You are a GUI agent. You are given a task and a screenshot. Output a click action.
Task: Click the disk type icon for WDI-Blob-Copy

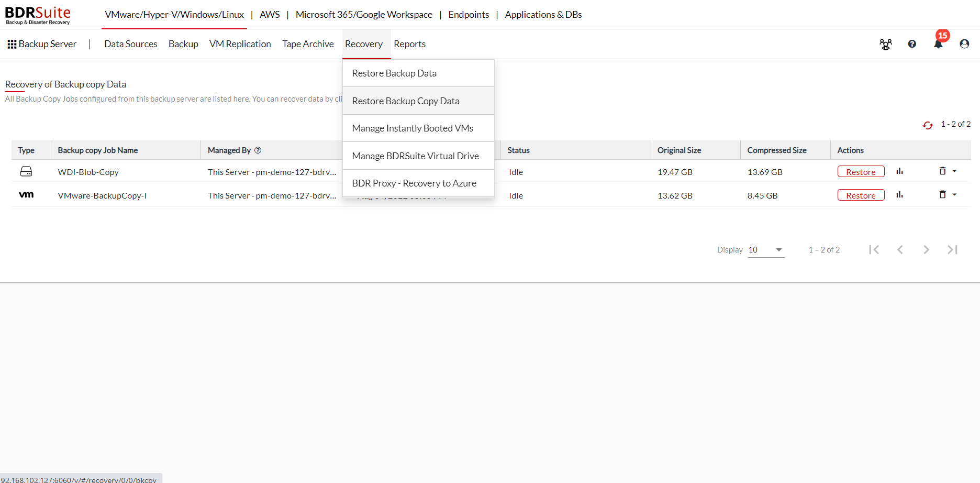26,171
